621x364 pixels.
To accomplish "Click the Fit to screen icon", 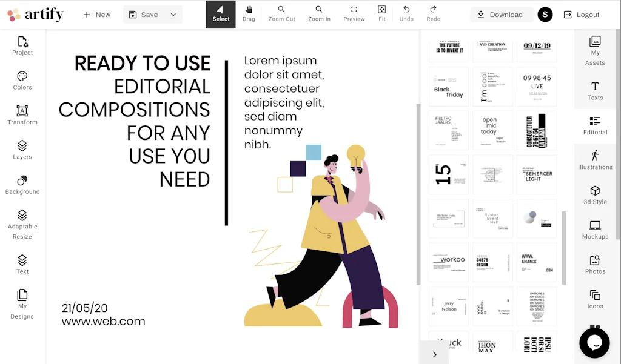I will pyautogui.click(x=381, y=13).
